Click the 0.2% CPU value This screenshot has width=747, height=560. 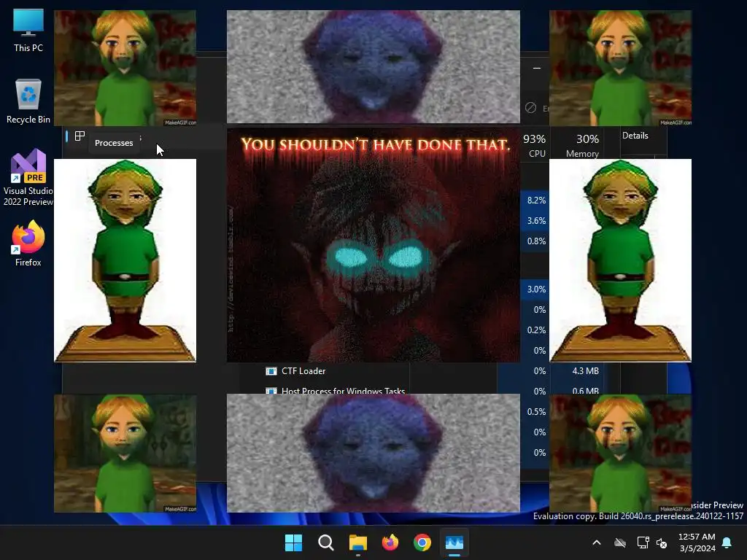(536, 330)
